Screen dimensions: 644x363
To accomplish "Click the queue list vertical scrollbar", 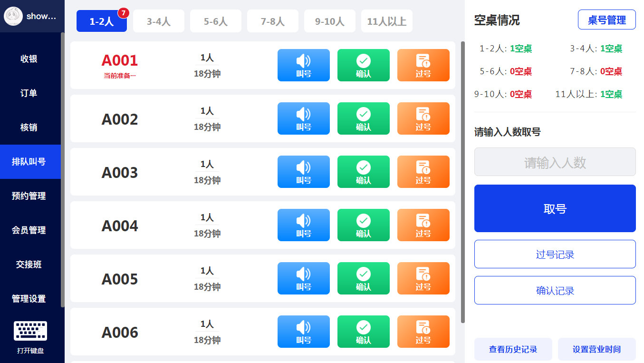I will 463,181.
